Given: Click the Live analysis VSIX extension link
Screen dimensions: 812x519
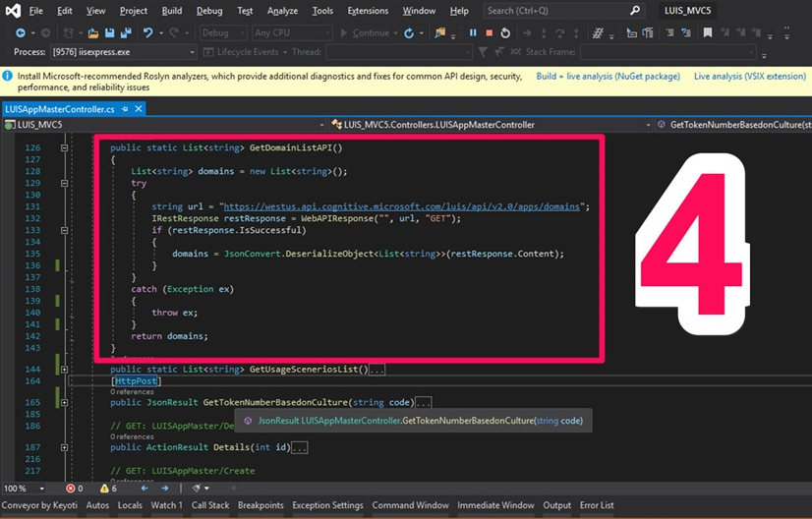Looking at the screenshot, I should click(749, 76).
